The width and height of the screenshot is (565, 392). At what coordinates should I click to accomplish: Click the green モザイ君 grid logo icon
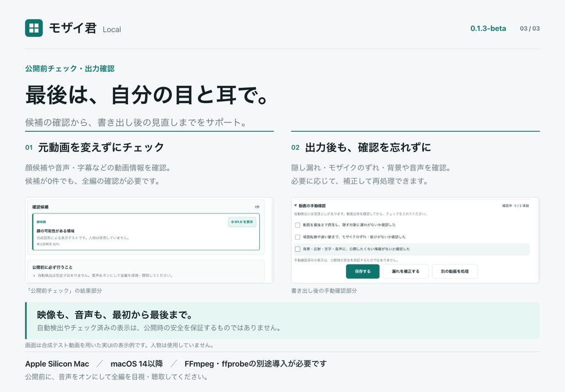point(34,28)
